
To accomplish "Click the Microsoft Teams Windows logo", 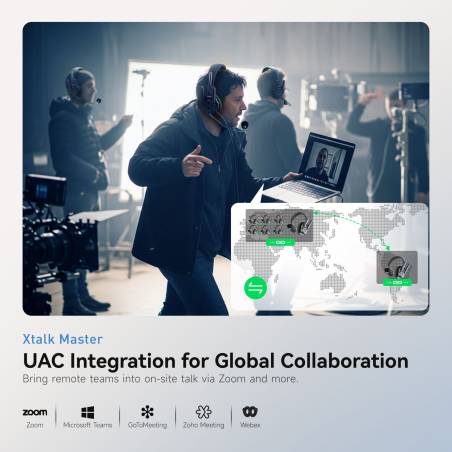I will (88, 412).
